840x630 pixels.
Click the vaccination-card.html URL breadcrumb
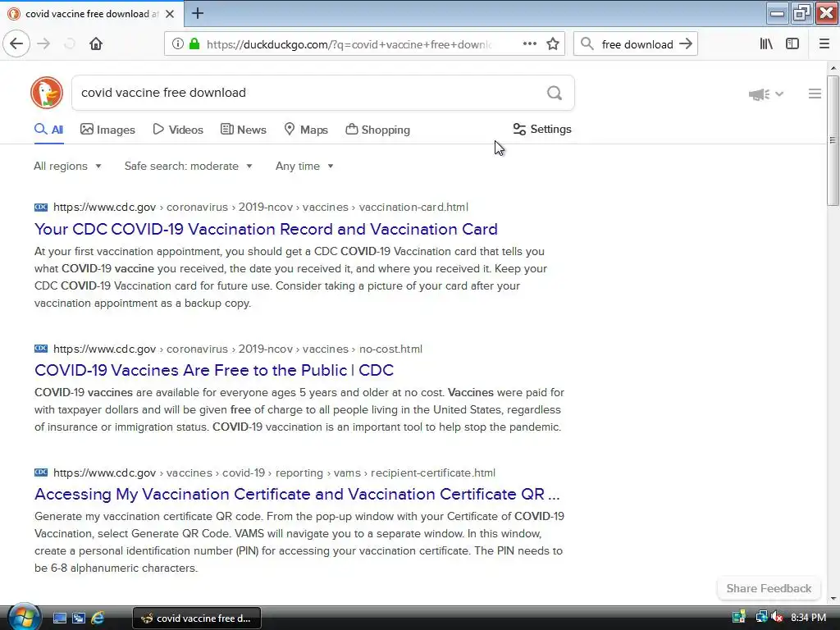pos(413,208)
